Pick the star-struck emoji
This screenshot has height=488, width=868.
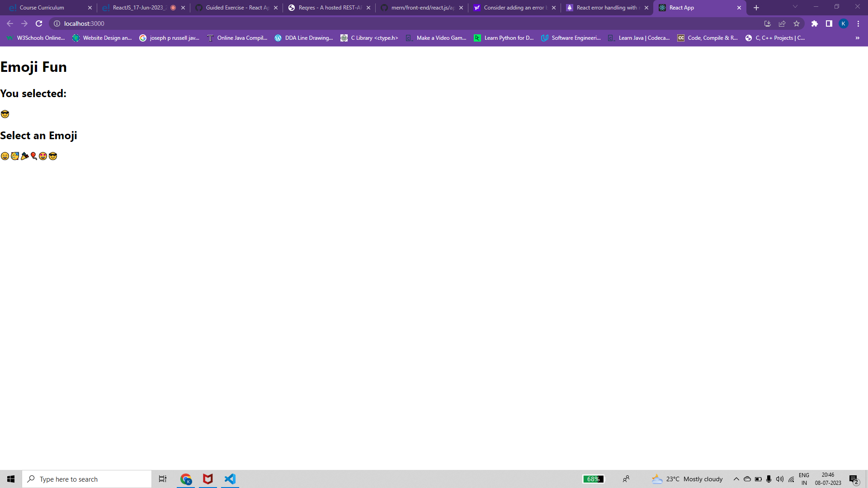(x=43, y=156)
